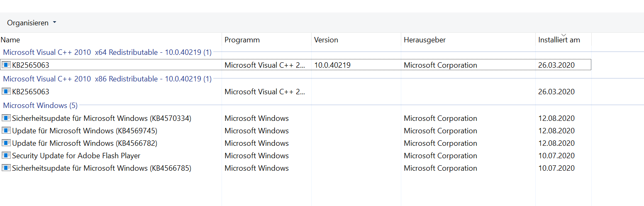Open the Organisieren dropdown menu

point(32,23)
